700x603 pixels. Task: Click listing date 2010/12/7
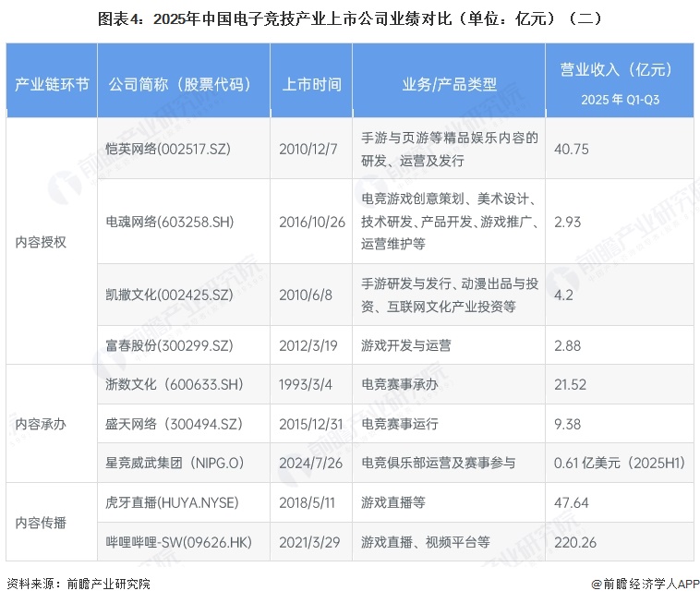(308, 149)
